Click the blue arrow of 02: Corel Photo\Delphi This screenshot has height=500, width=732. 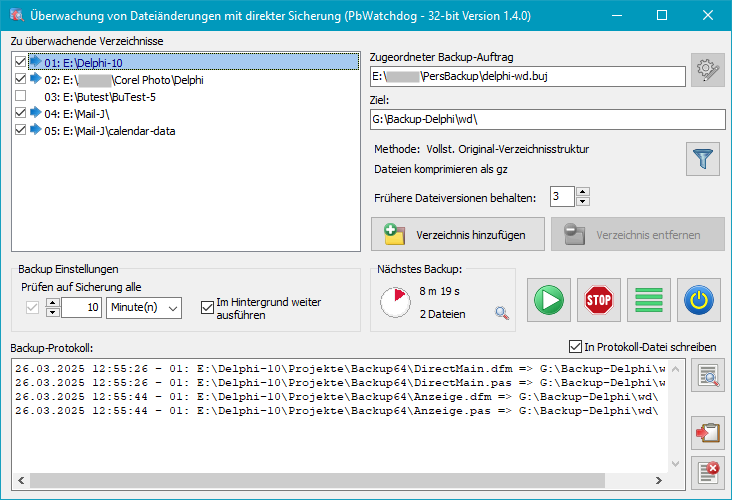(x=35, y=78)
